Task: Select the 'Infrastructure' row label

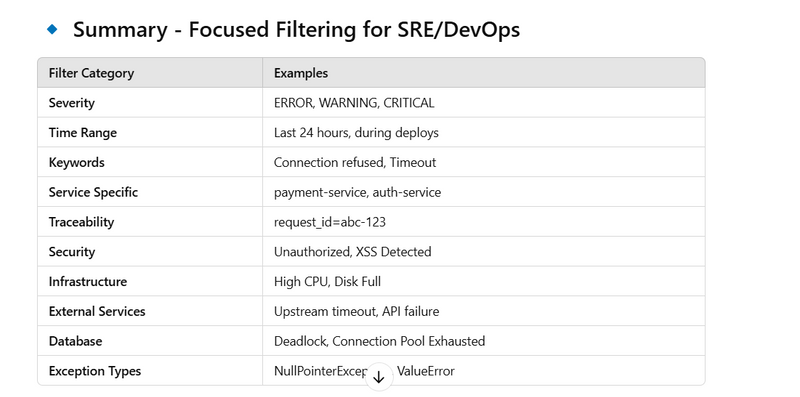Action: pyautogui.click(x=88, y=282)
